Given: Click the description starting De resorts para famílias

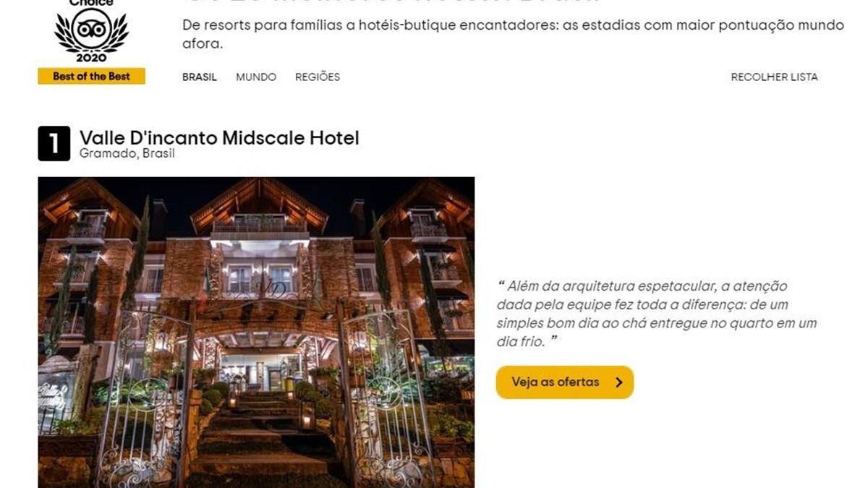Looking at the screenshot, I should click(513, 35).
